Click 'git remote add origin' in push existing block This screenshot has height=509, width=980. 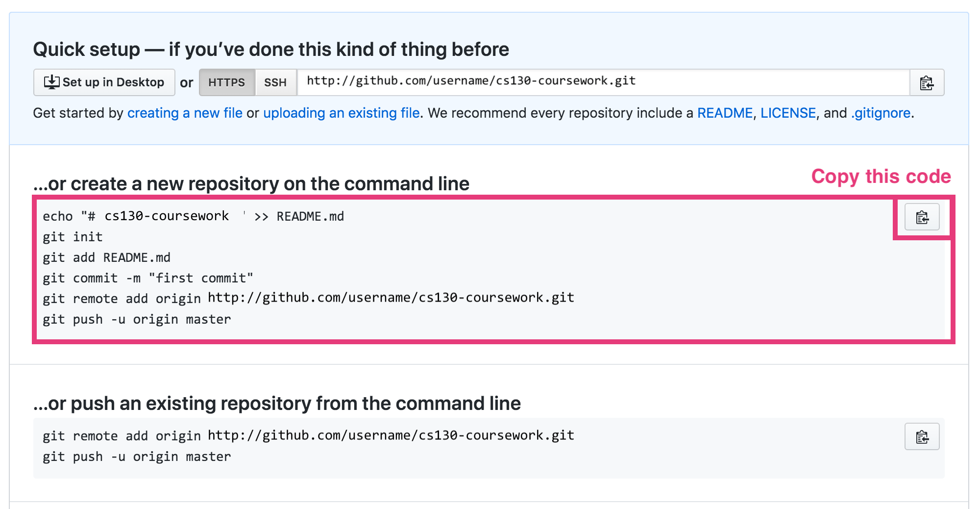(x=308, y=435)
